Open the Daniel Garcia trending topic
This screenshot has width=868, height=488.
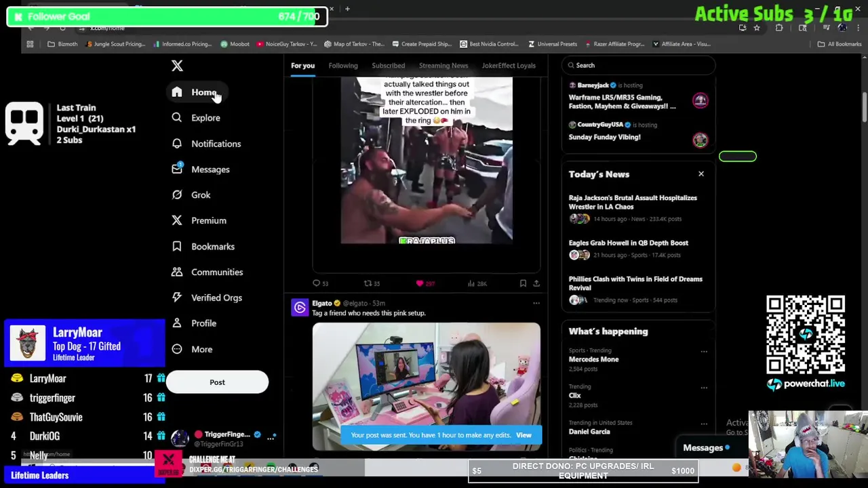tap(589, 432)
